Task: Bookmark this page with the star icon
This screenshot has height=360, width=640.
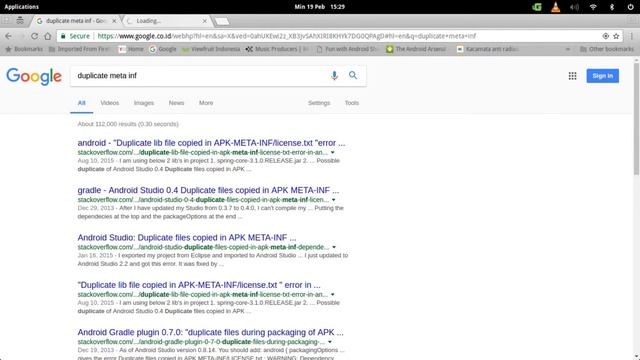Action: point(616,36)
